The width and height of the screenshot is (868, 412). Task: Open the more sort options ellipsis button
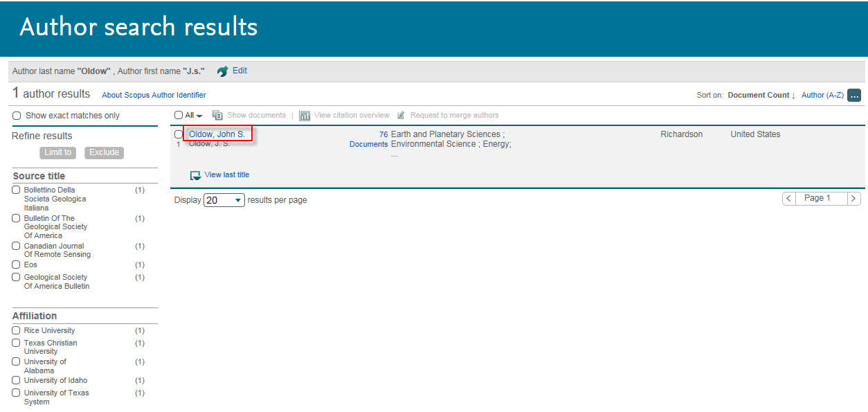(853, 96)
